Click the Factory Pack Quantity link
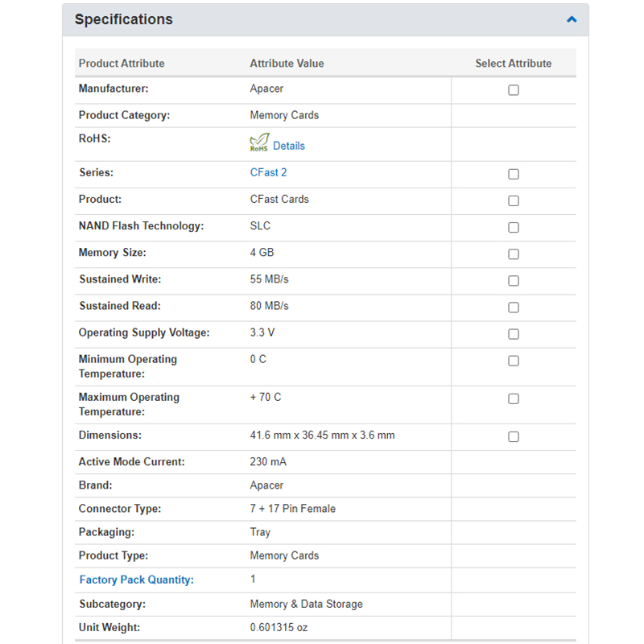 pyautogui.click(x=136, y=580)
